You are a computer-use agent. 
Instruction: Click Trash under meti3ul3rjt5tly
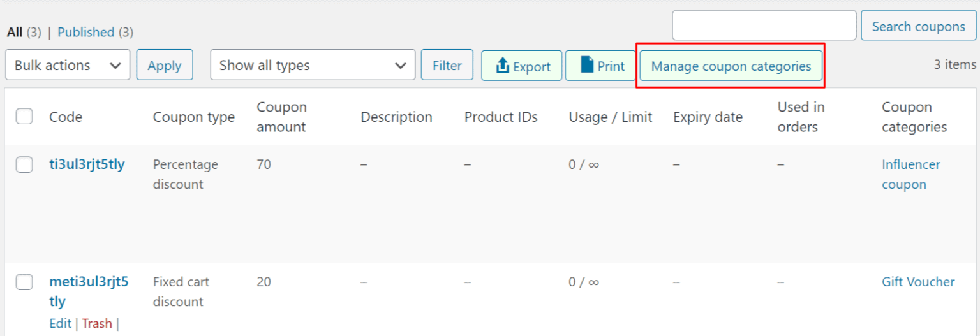[97, 323]
